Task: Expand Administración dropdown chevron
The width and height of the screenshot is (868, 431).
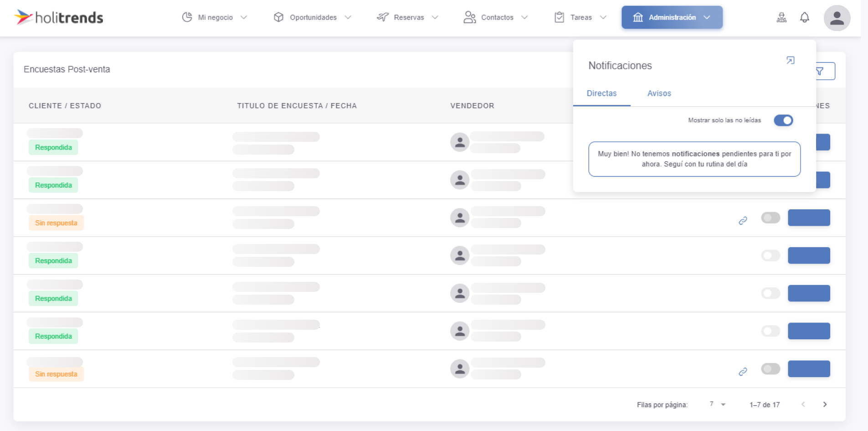Action: [x=707, y=17]
